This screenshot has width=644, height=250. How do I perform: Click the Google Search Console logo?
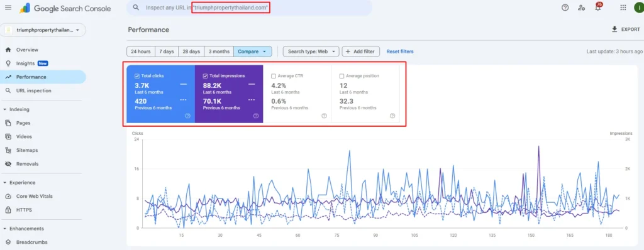click(x=65, y=8)
